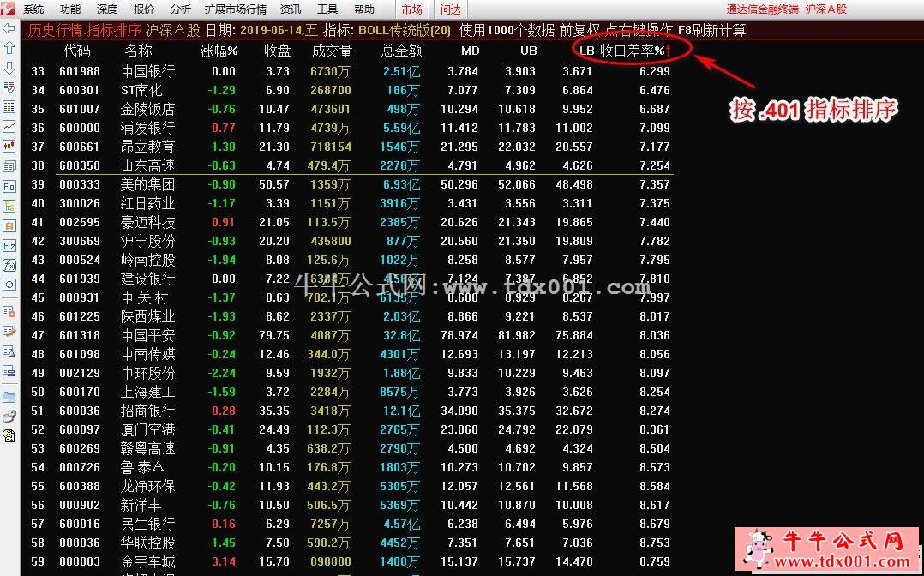Screen dimensions: 924x576
Task: Open the blue folder icon in sidebar
Action: coord(9,397)
